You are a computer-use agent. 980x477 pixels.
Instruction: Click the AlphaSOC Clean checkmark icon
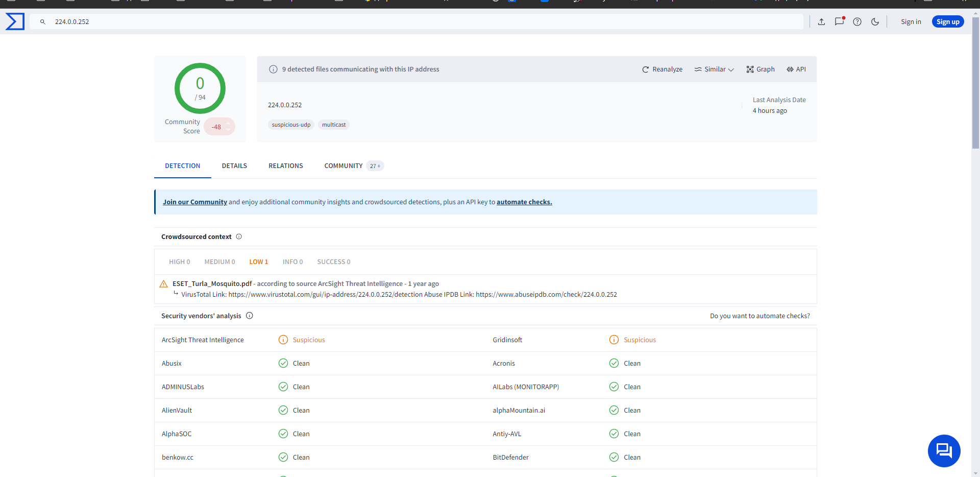point(283,434)
